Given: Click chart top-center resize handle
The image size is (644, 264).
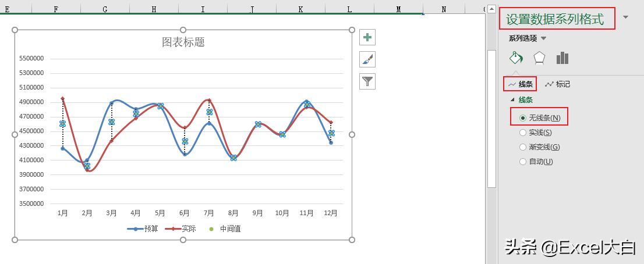Looking at the screenshot, I should tap(183, 30).
